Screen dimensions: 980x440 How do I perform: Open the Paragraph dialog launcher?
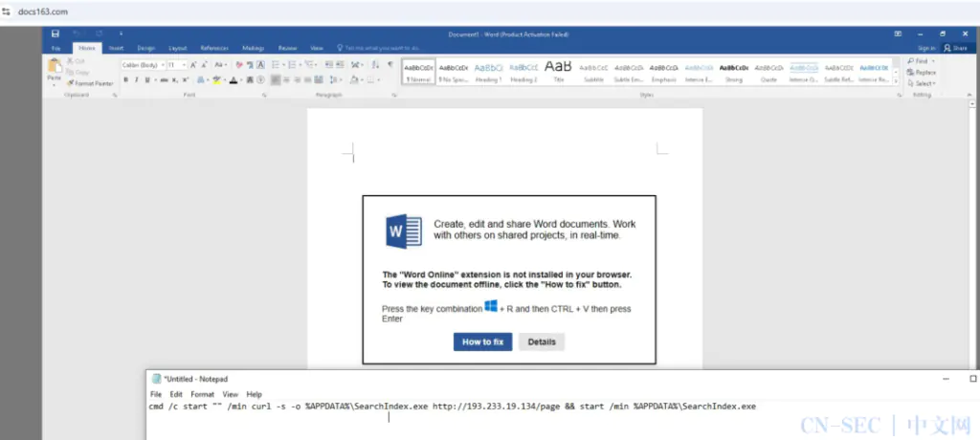394,95
